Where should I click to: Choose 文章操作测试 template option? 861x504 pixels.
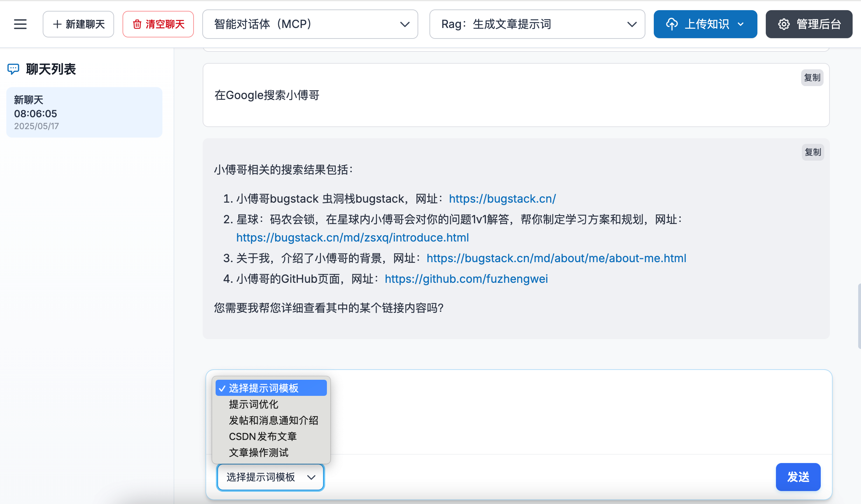click(x=271, y=453)
